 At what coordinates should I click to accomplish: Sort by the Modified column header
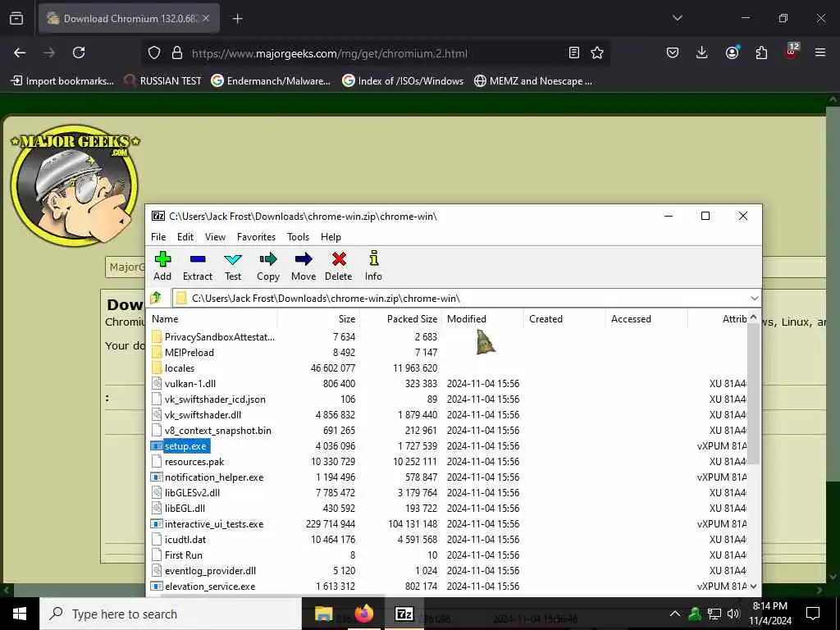[x=482, y=319]
